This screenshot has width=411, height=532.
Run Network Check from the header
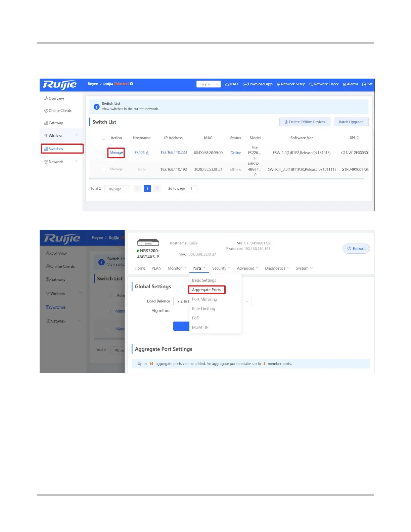coord(324,84)
